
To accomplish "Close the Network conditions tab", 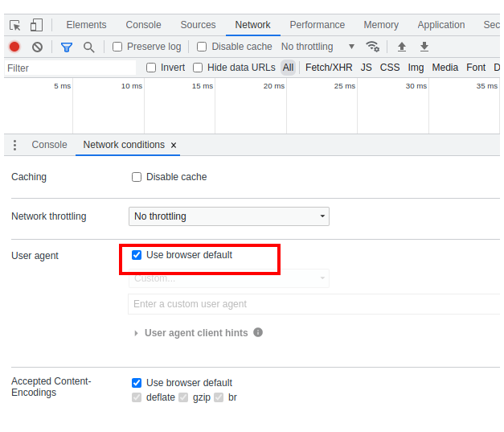I will click(174, 146).
